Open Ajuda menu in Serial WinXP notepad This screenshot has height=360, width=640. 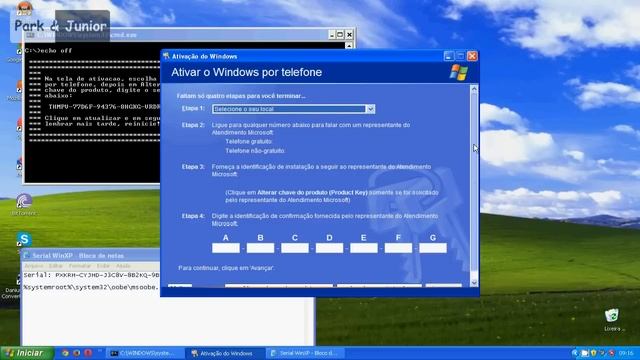tap(123, 266)
